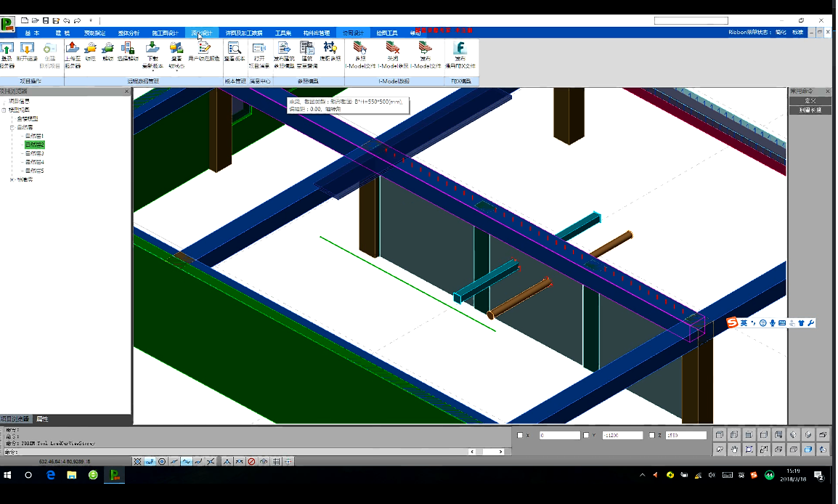Toggle the X coordinate checkbox
This screenshot has height=504, width=838.
pyautogui.click(x=520, y=435)
